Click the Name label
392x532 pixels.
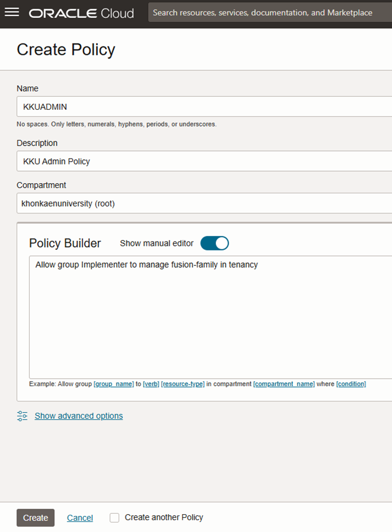point(27,88)
